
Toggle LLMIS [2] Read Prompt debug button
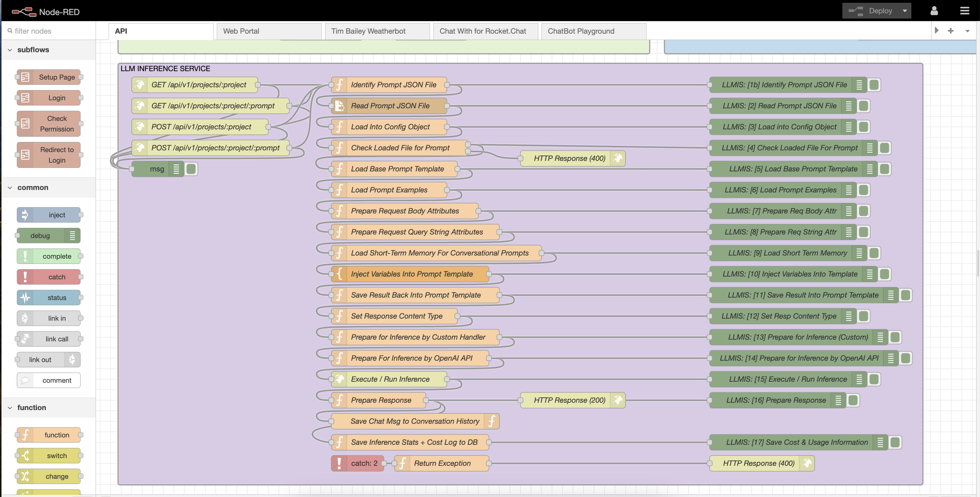[x=864, y=105]
